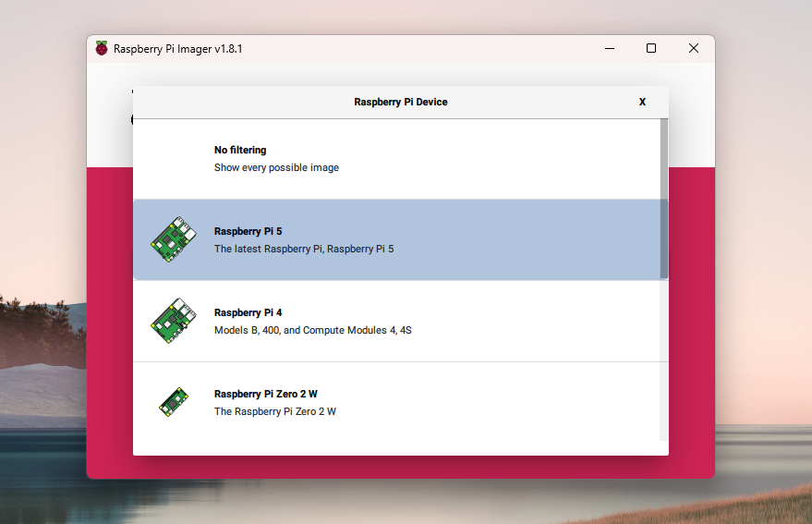The width and height of the screenshot is (812, 524).
Task: Choose Raspberry Pi 4 device entry
Action: [x=397, y=321]
